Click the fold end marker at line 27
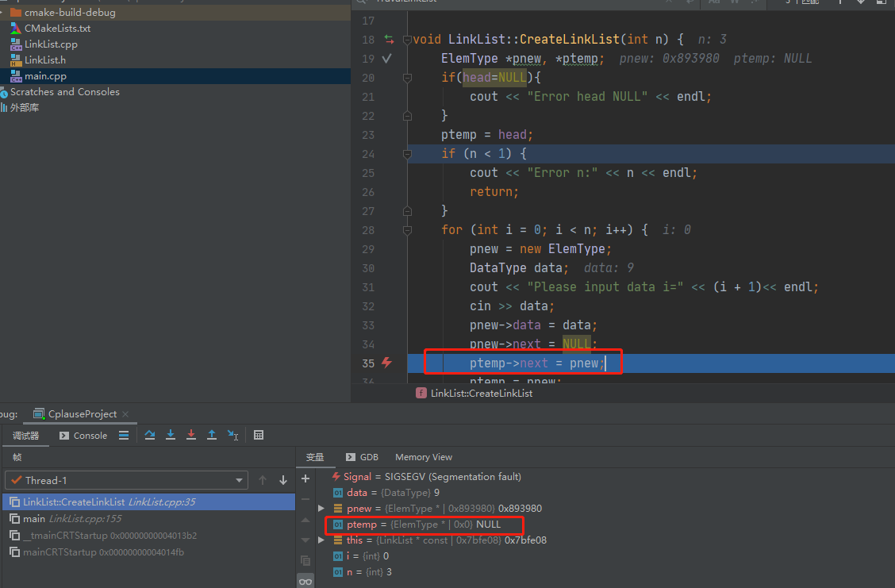Viewport: 895px width, 588px height. coord(407,211)
